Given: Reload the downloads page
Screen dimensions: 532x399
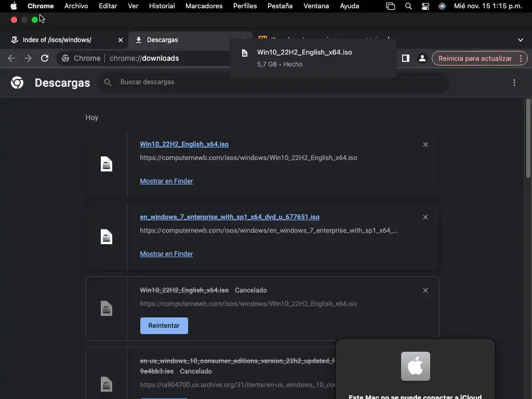Looking at the screenshot, I should tap(45, 58).
